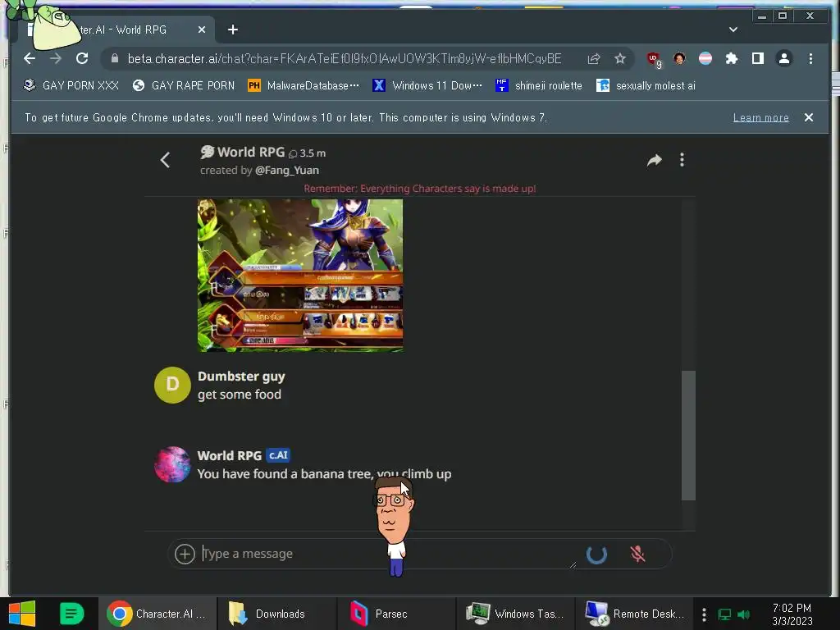Open the generated RPG image
The height and width of the screenshot is (630, 840).
[x=300, y=276]
